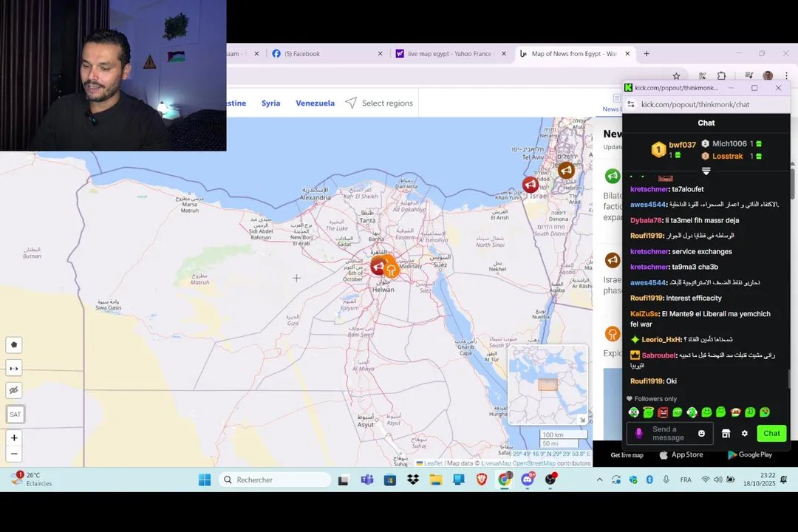Open the brown megaphone marker near Jerusalem

pyautogui.click(x=567, y=170)
